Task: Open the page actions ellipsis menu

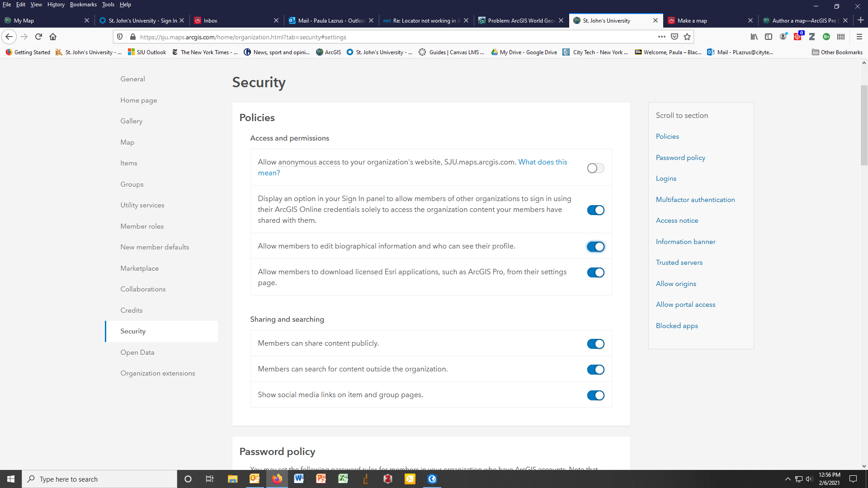Action: point(661,37)
